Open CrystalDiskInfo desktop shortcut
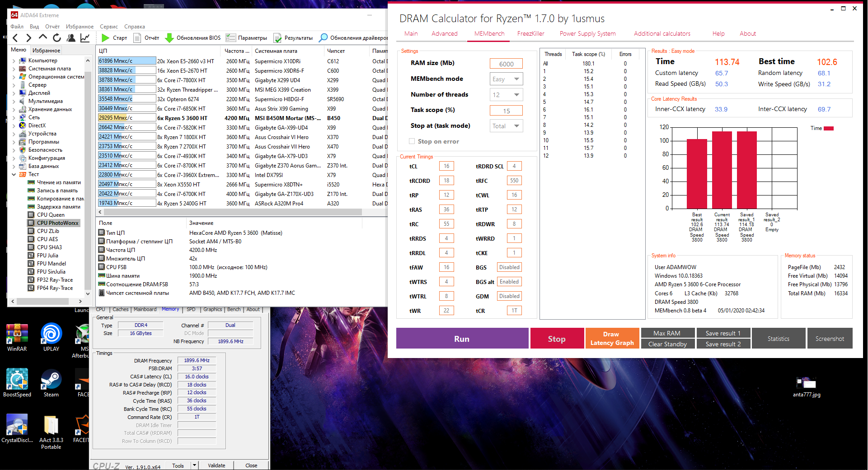868x470 pixels. click(x=17, y=428)
